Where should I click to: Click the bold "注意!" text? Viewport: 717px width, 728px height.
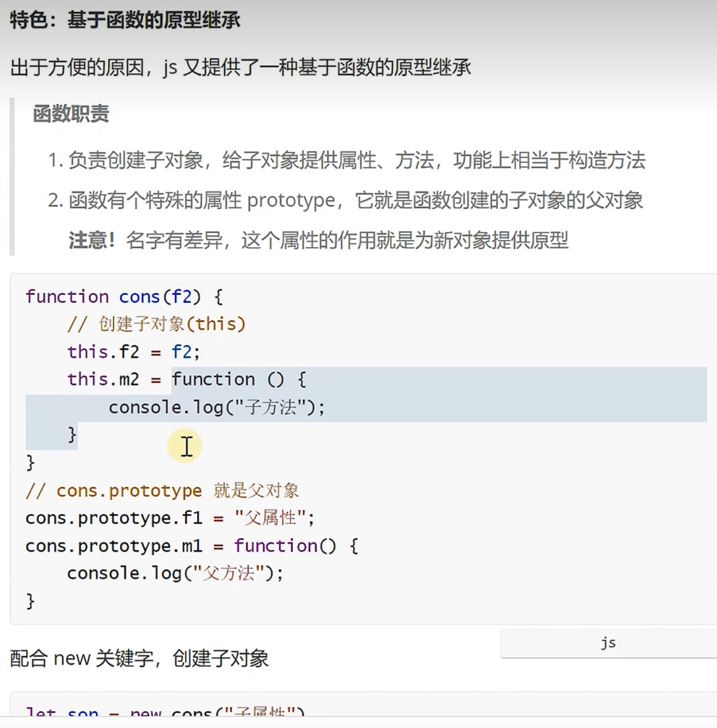(x=92, y=240)
